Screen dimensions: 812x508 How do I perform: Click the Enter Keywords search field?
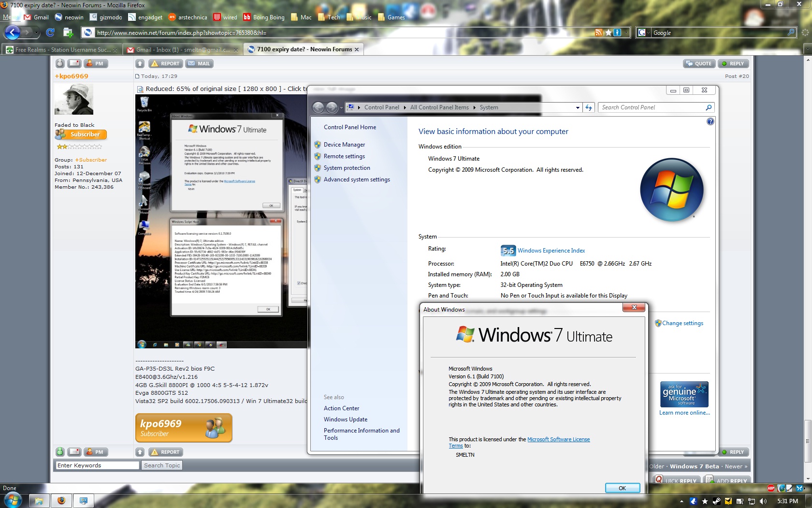97,465
